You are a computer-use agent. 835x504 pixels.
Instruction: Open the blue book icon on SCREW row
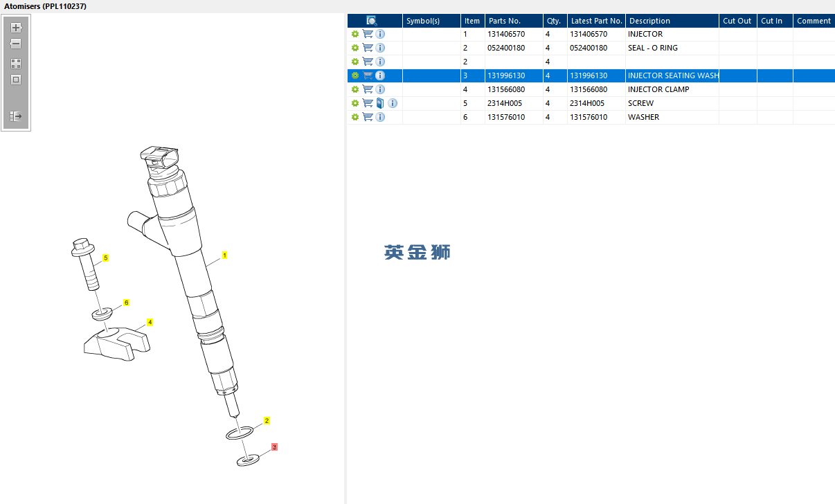click(379, 103)
